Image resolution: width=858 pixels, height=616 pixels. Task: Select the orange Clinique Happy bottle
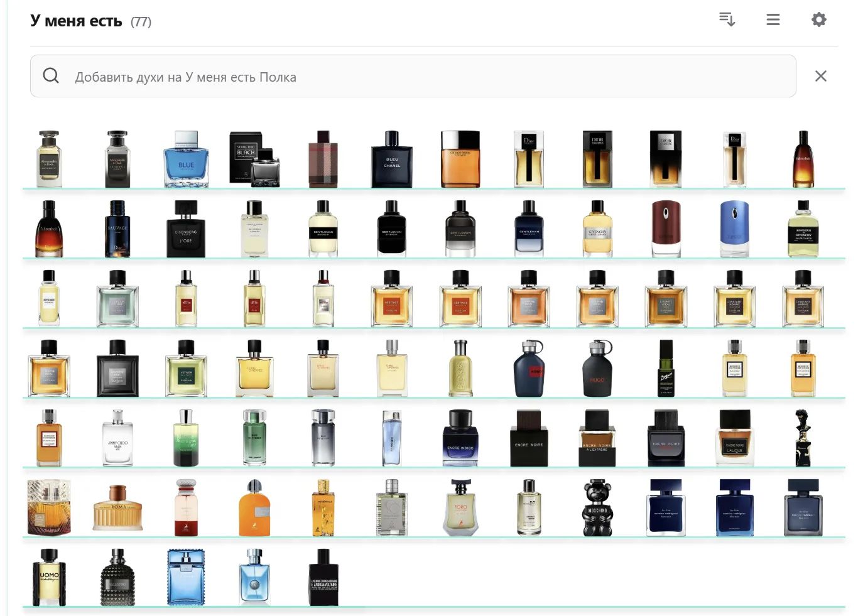point(460,159)
